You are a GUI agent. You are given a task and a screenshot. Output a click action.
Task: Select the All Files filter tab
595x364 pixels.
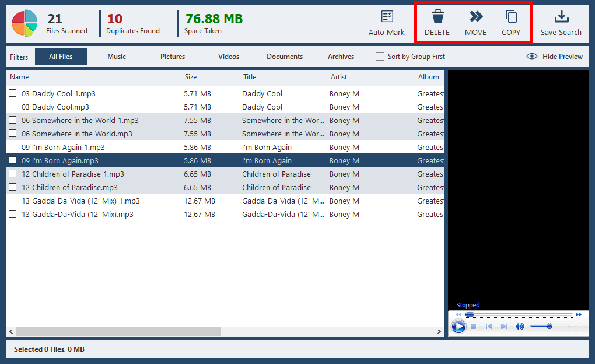[61, 57]
